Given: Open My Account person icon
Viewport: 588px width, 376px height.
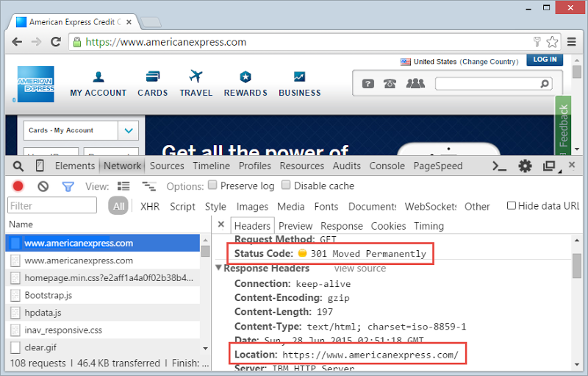Looking at the screenshot, I should 98,77.
